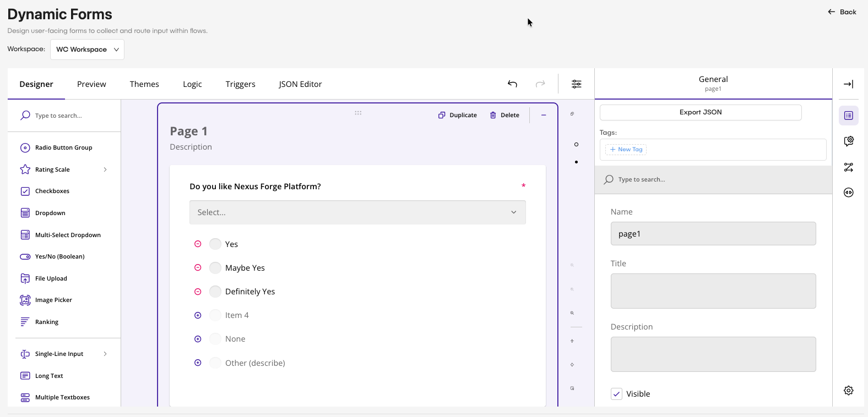Open the WC Workspace dropdown
868x417 pixels.
point(87,50)
